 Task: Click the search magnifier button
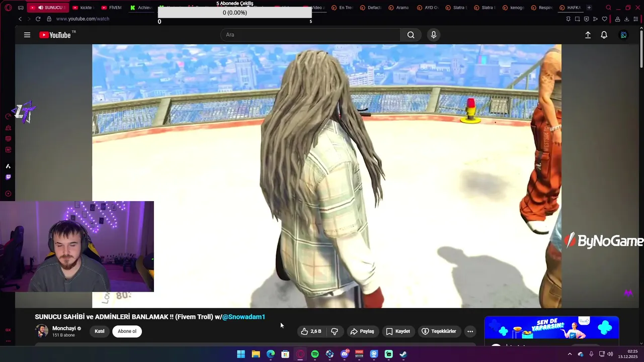coord(411,35)
